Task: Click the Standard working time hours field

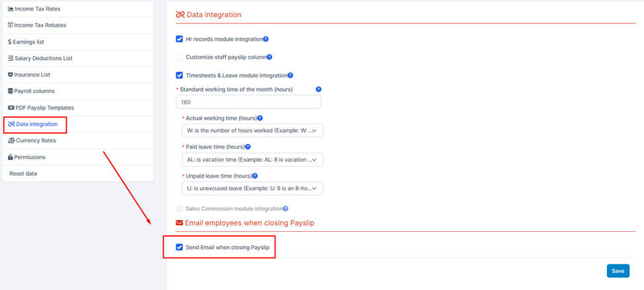Action: (x=248, y=102)
